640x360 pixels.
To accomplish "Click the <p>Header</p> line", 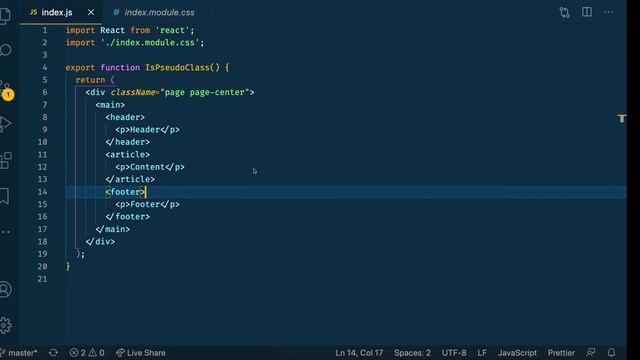I will [x=147, y=130].
